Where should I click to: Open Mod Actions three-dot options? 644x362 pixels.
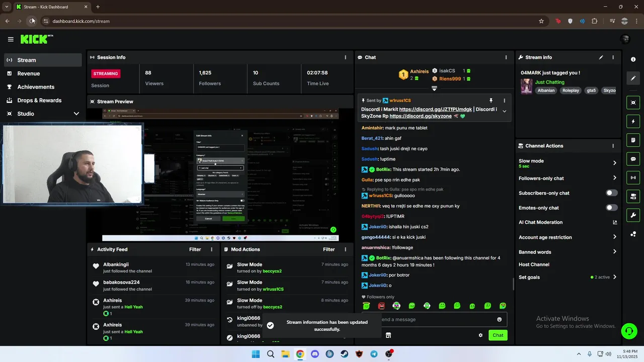click(x=345, y=249)
